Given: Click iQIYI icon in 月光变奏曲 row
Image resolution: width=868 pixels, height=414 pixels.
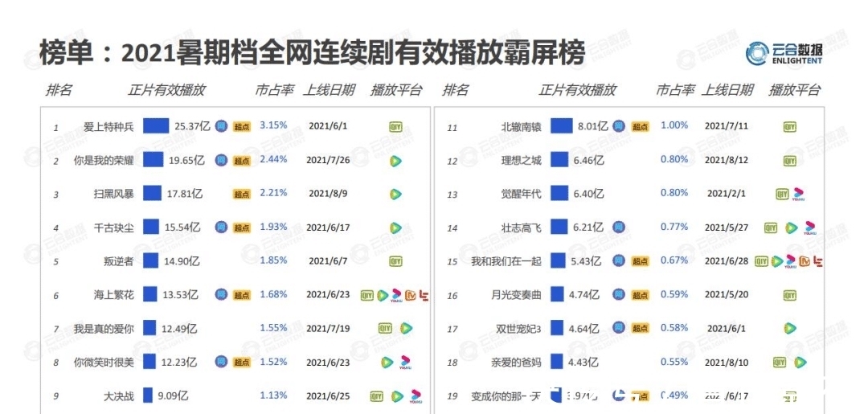Looking at the screenshot, I should tap(789, 295).
